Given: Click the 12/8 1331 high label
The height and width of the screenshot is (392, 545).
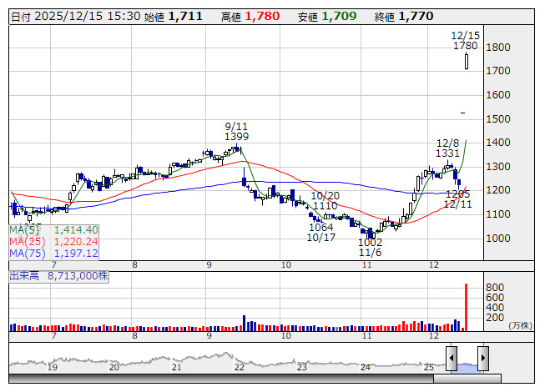Looking at the screenshot, I should (x=447, y=148).
